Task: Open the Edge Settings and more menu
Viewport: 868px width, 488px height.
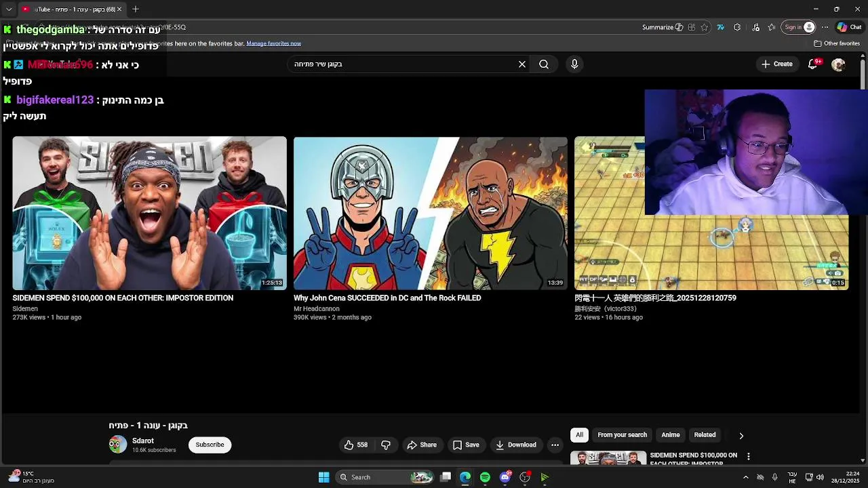Action: (825, 27)
